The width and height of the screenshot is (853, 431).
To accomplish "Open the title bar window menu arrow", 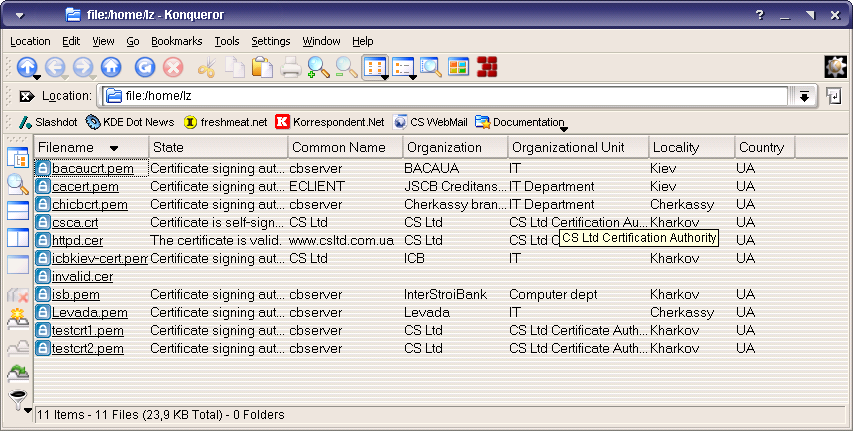I will click(x=20, y=15).
